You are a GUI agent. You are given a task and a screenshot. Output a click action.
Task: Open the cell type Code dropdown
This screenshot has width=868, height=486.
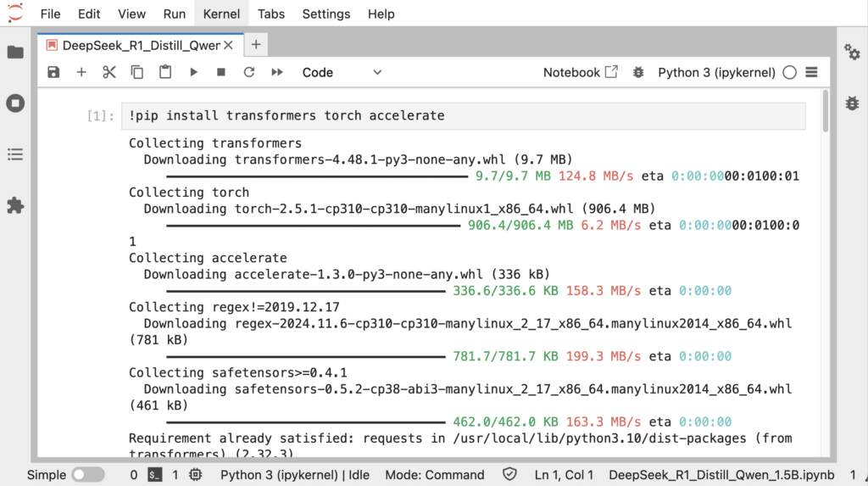(342, 73)
